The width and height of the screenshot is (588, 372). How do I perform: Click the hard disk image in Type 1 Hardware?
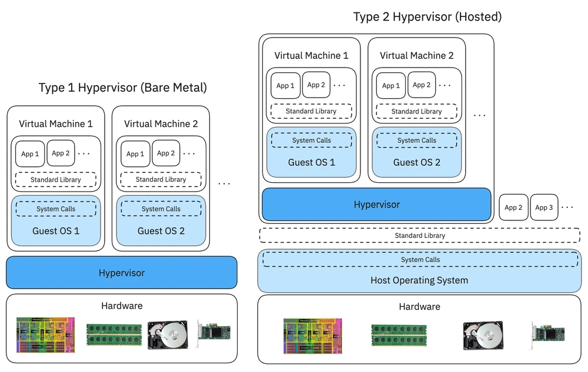168,333
